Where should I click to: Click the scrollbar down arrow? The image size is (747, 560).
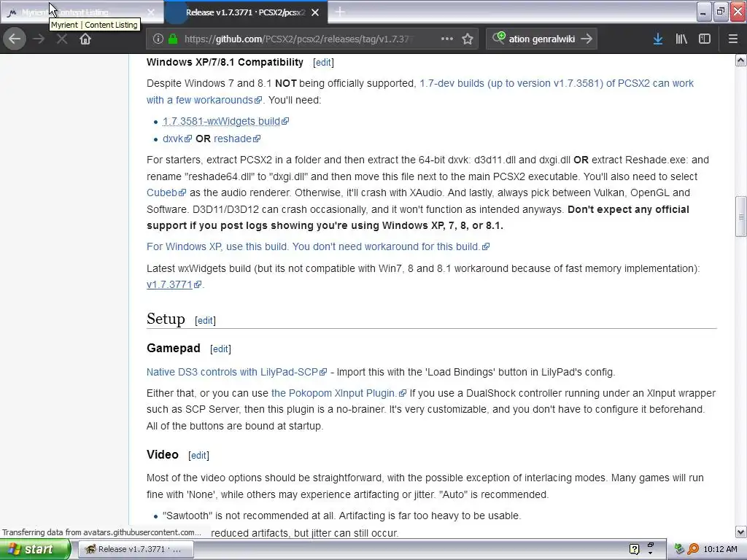click(x=741, y=532)
